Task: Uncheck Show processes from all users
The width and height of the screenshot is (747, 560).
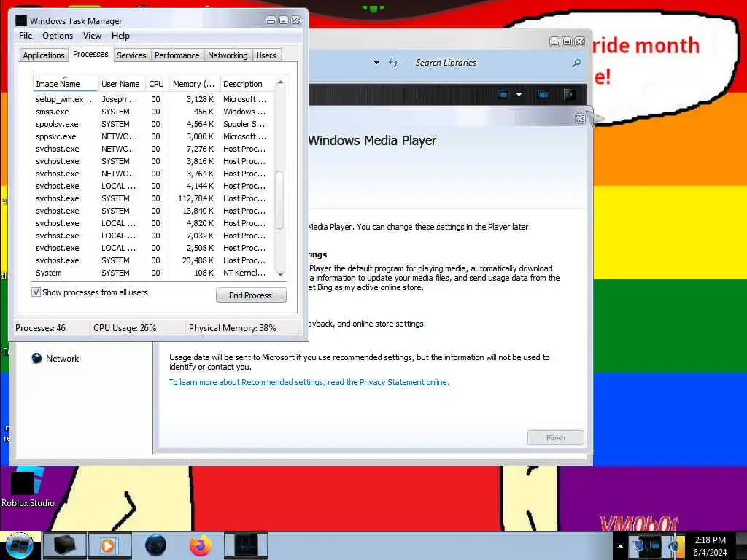Action: (x=36, y=292)
